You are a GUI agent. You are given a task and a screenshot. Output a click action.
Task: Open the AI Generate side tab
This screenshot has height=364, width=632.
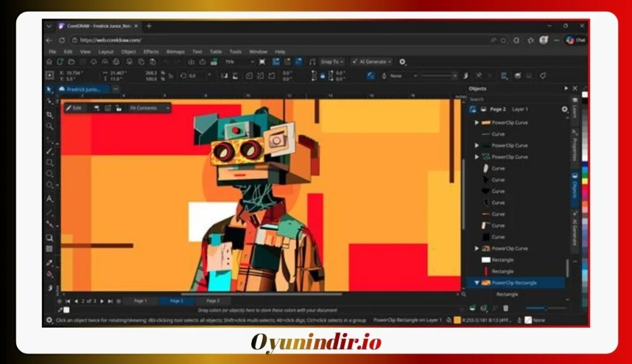click(x=575, y=229)
